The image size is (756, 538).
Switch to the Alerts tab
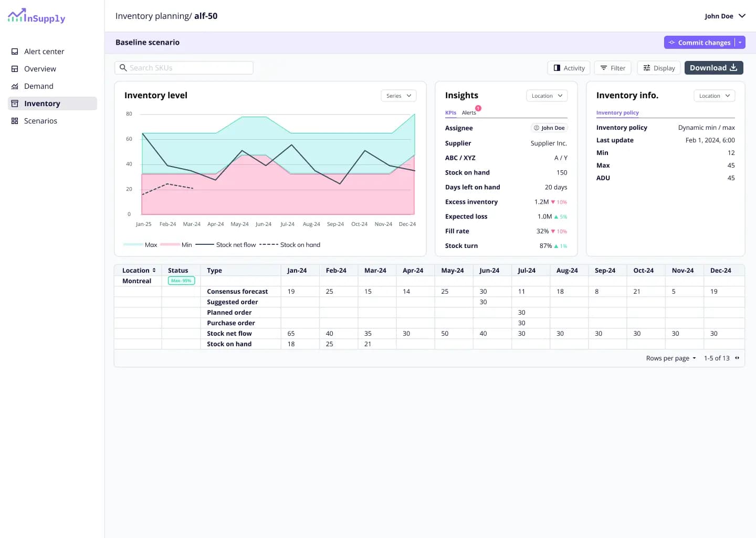click(x=469, y=112)
